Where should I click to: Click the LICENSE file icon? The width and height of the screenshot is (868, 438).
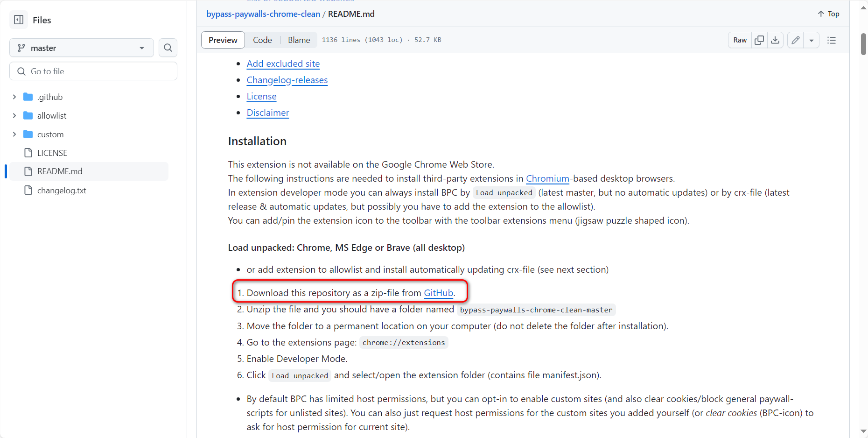pyautogui.click(x=28, y=153)
